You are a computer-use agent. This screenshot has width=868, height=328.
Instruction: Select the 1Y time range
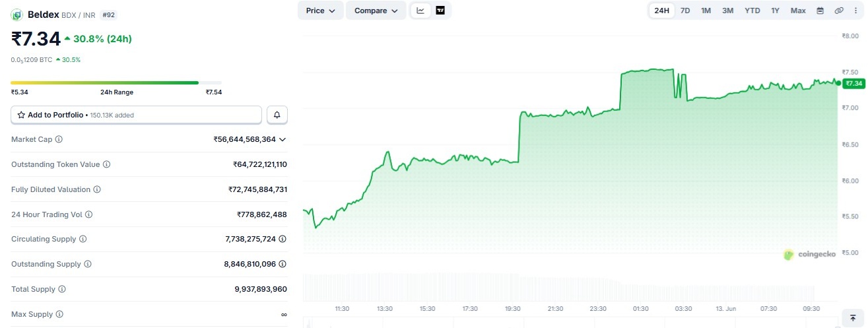point(775,11)
